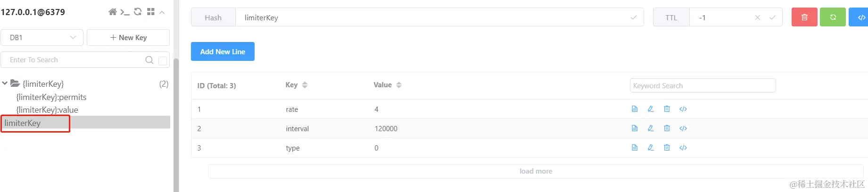The height and width of the screenshot is (192, 868).
Task: Sort the table by Key column
Action: pos(305,85)
